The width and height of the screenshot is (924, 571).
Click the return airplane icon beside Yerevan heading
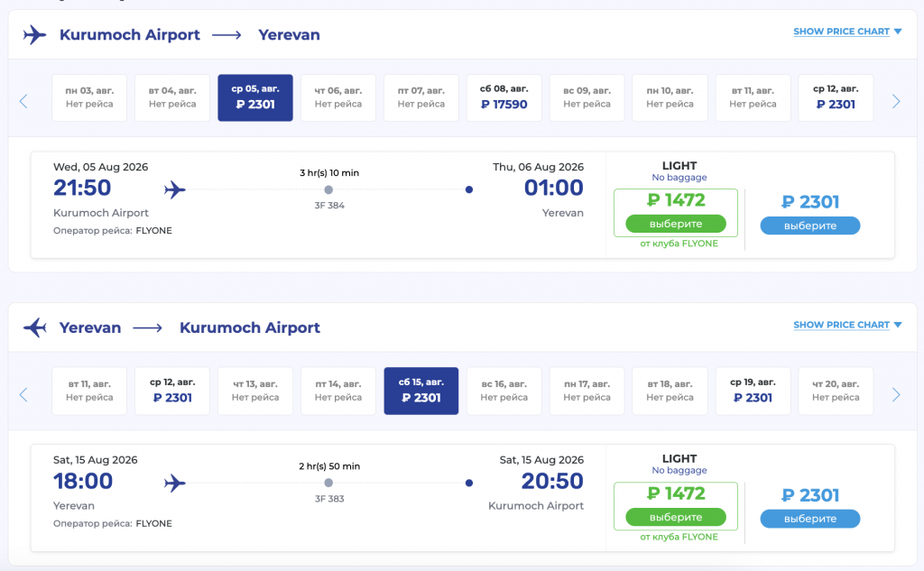click(34, 327)
